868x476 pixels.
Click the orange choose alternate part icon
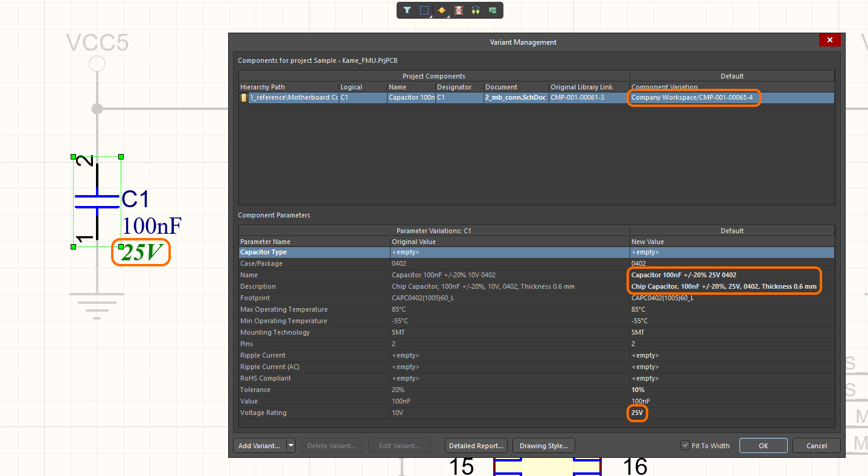442,10
